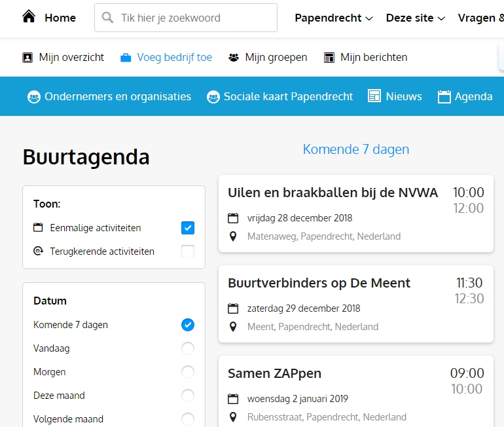Uncheck the Eenmalige activiteiten checkbox
This screenshot has width=504, height=427.
pos(188,228)
